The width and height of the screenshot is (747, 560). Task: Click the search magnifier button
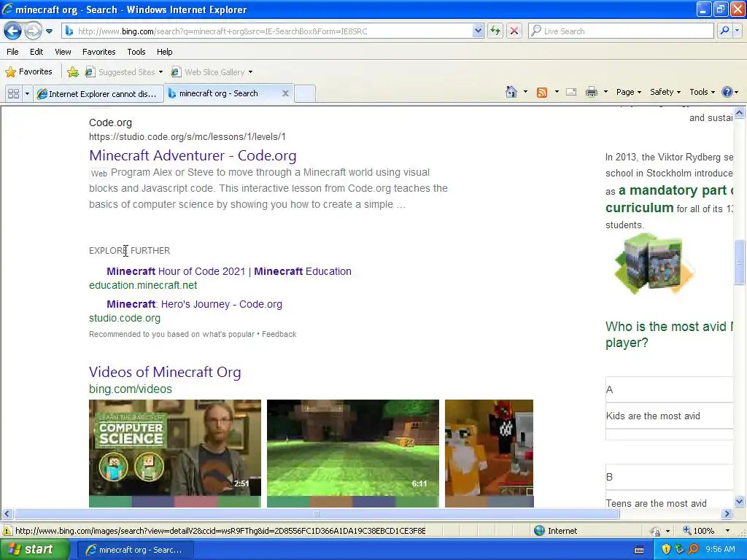click(x=724, y=31)
